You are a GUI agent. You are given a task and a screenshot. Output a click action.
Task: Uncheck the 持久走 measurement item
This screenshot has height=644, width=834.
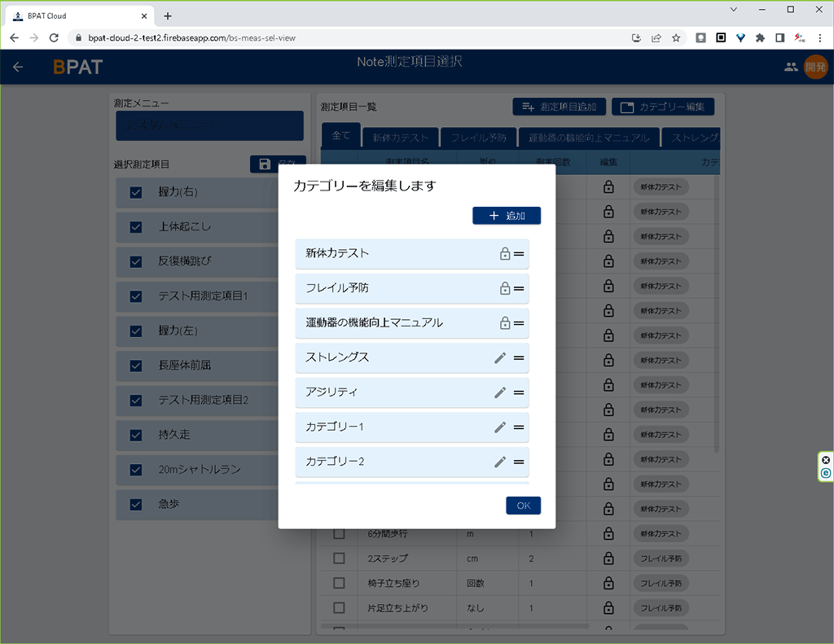pyautogui.click(x=135, y=435)
